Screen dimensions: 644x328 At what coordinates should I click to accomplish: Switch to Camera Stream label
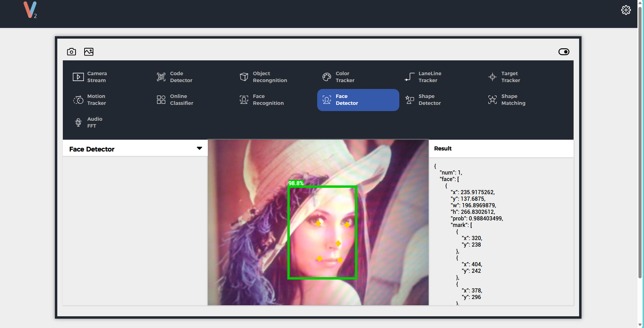[97, 77]
